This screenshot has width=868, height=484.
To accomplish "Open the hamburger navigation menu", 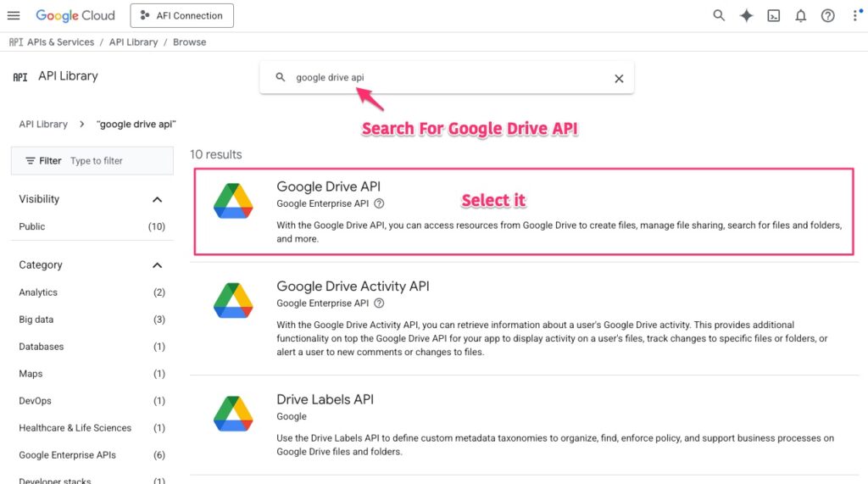I will click(14, 15).
